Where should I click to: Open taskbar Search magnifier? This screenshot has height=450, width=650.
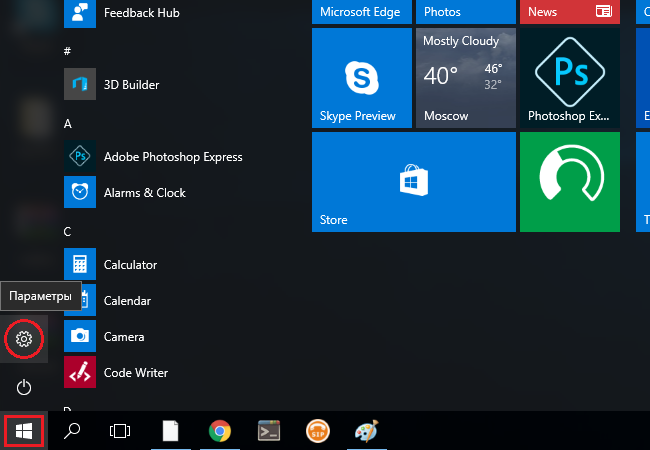click(x=72, y=431)
